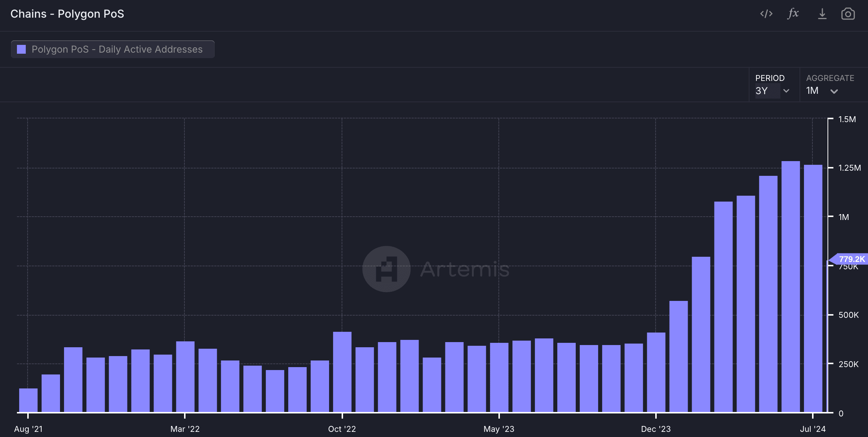The image size is (868, 437).
Task: Click the May '23 axis label
Action: pyautogui.click(x=499, y=429)
